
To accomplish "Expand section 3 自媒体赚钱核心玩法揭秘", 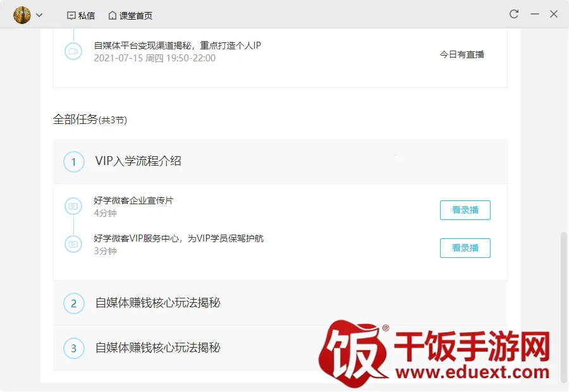I will [x=280, y=348].
